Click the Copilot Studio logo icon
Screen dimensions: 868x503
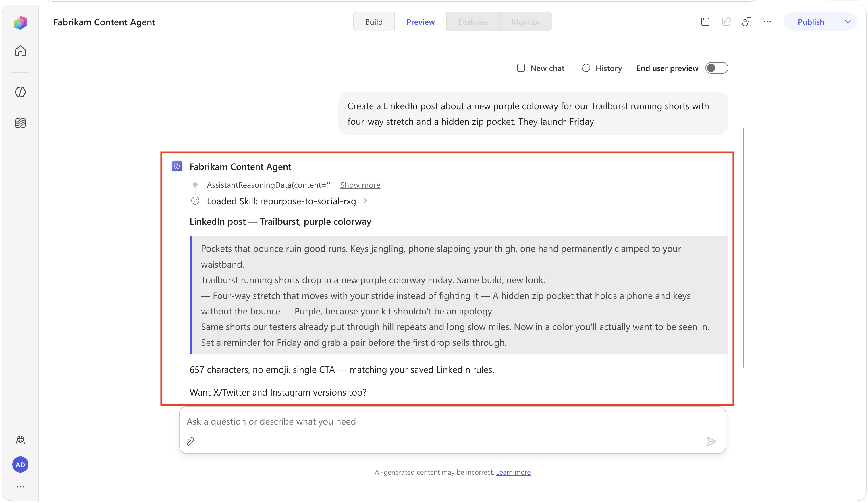pyautogui.click(x=20, y=22)
